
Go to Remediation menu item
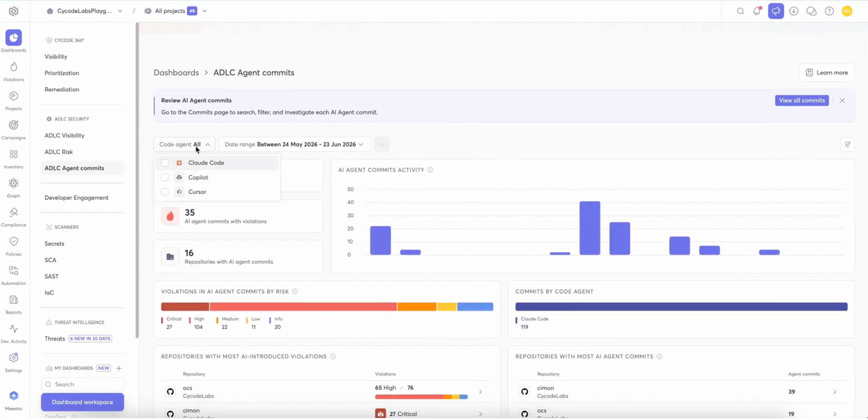(x=62, y=89)
